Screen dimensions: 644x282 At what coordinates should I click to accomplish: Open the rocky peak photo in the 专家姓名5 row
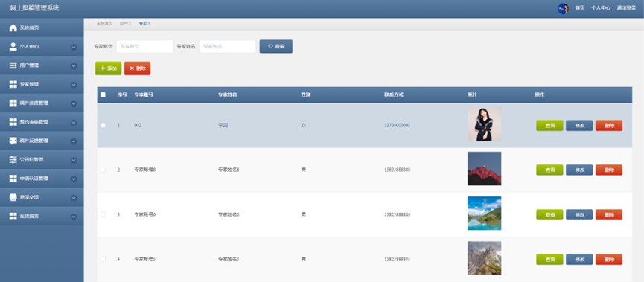(x=484, y=258)
